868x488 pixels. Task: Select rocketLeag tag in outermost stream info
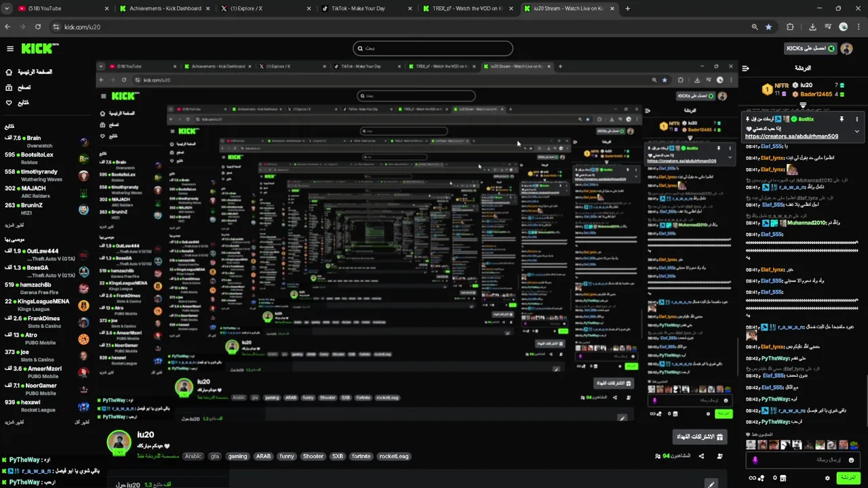pos(394,456)
